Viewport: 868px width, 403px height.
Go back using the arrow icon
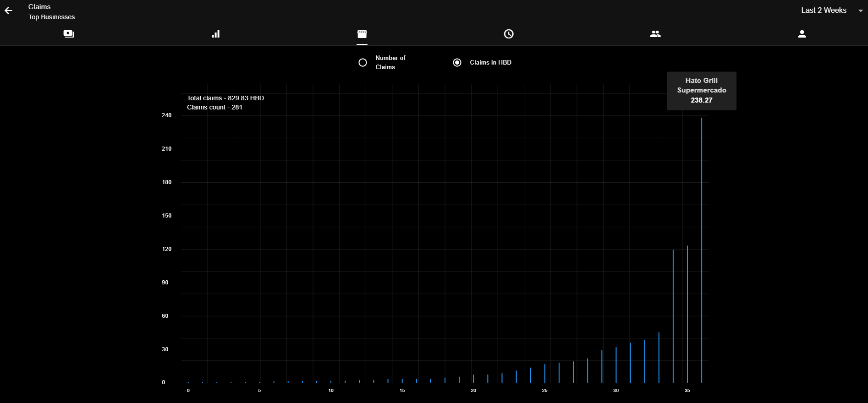pyautogui.click(x=8, y=11)
